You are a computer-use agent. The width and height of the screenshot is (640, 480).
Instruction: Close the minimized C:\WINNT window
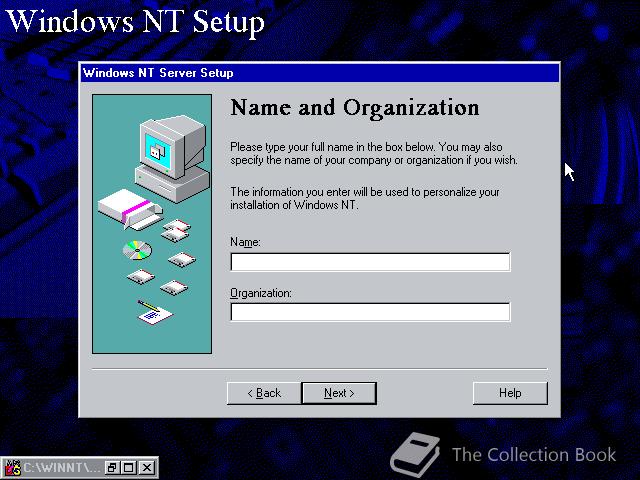pos(147,468)
